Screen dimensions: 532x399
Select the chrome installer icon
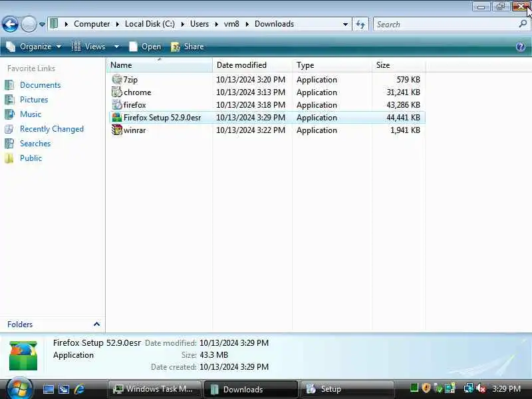[117, 92]
